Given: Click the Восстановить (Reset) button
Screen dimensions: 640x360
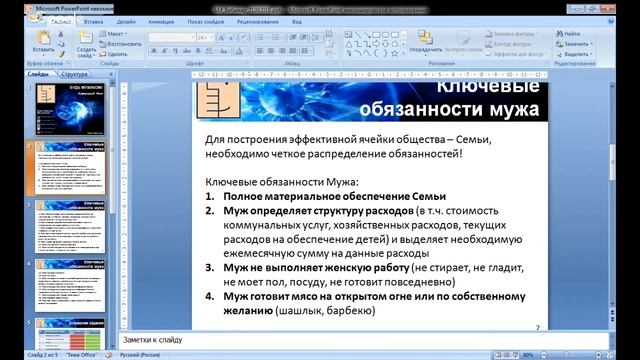Looking at the screenshot, I should 121,44.
